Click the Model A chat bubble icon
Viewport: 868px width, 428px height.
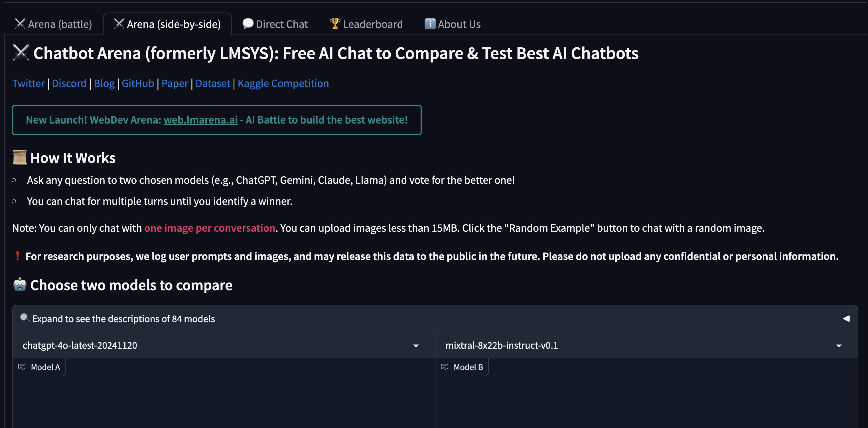click(22, 367)
